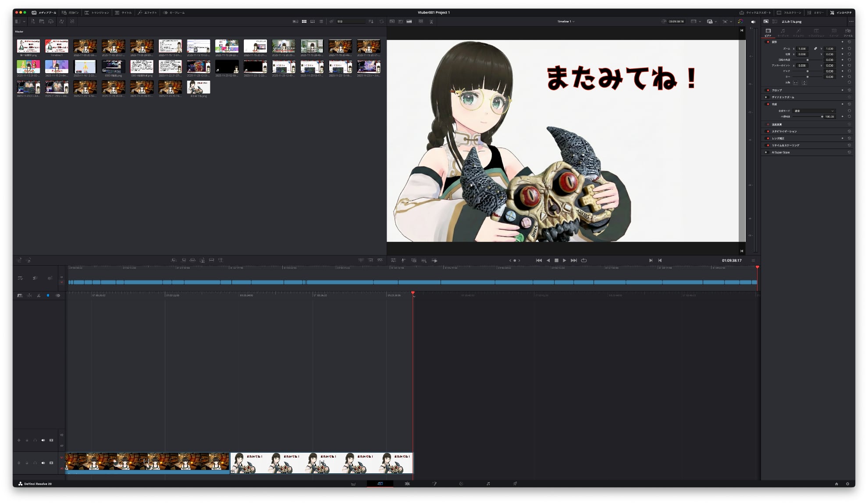Switch to the ファイル inspector tab
The height and width of the screenshot is (504, 868).
(848, 32)
